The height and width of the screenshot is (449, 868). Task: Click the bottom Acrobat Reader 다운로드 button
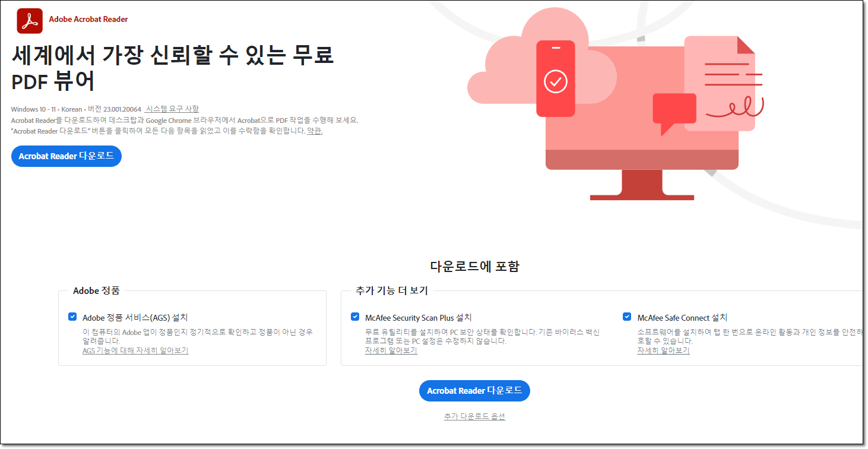pyautogui.click(x=474, y=391)
